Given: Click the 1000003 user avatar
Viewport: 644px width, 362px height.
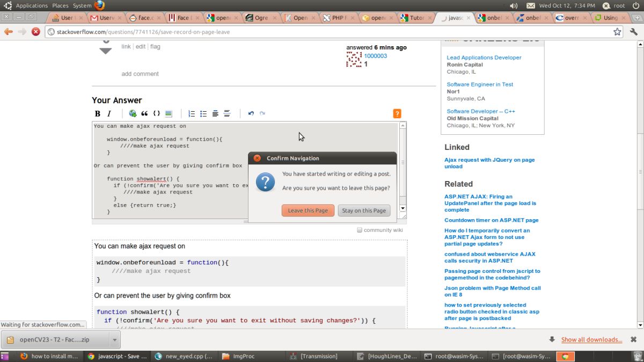Looking at the screenshot, I should tap(354, 60).
